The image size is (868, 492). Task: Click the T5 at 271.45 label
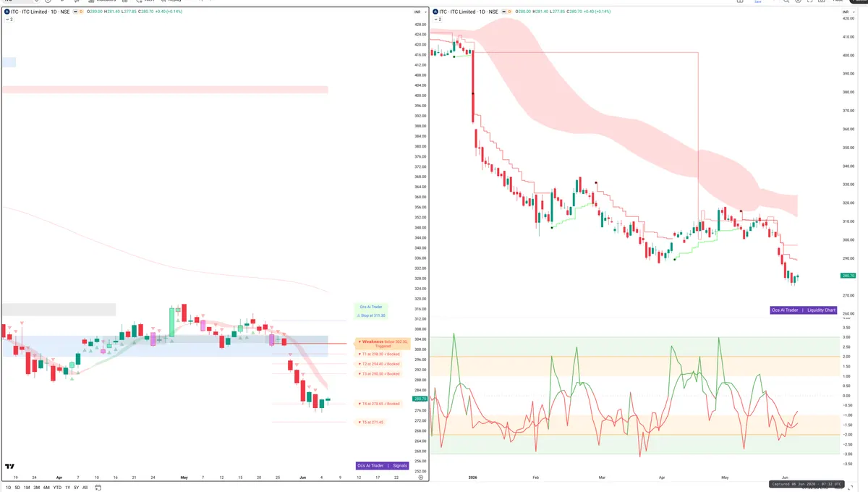click(x=371, y=422)
